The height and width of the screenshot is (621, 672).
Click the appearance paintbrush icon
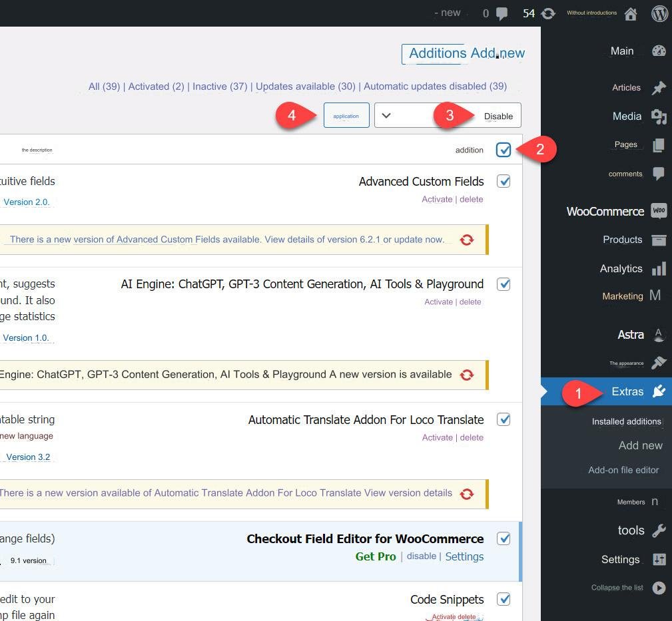[x=659, y=362]
